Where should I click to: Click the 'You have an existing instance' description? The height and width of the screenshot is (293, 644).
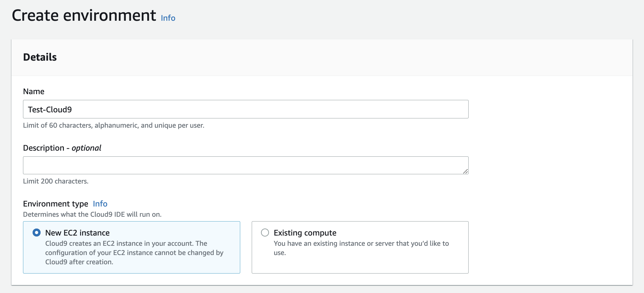coord(361,248)
